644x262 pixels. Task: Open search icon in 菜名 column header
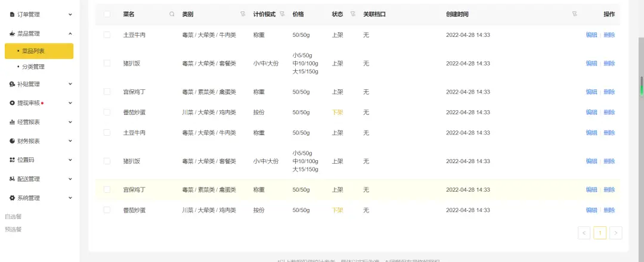click(172, 14)
